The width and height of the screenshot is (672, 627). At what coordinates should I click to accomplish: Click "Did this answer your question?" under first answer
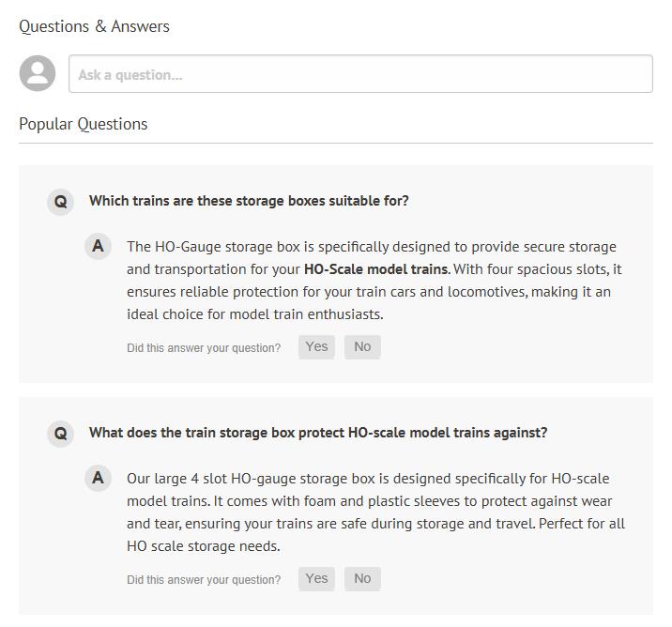click(x=204, y=348)
